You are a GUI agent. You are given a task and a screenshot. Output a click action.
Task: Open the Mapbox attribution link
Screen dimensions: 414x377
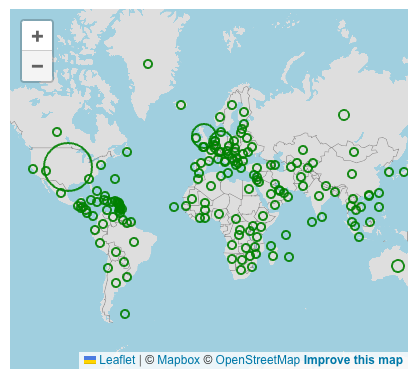click(178, 360)
